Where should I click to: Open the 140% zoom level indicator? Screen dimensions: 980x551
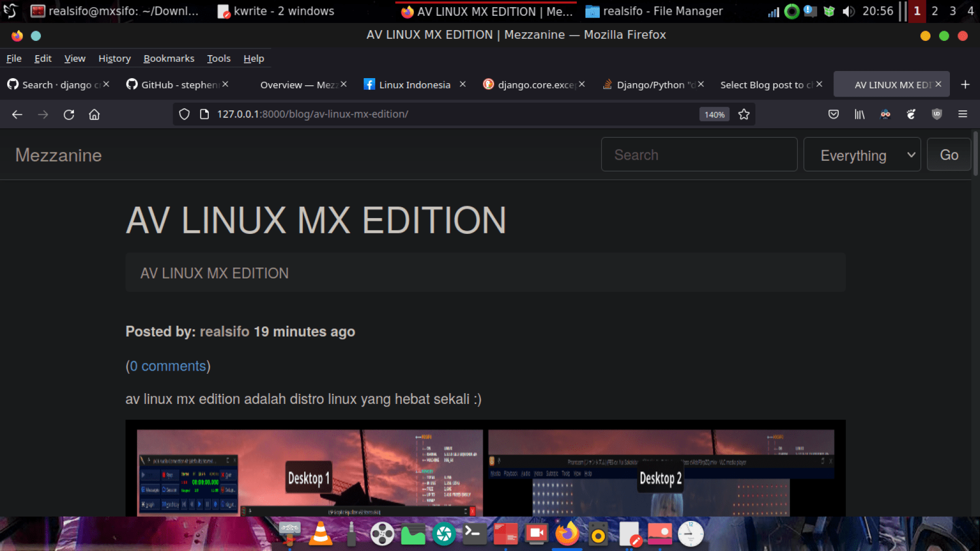715,115
